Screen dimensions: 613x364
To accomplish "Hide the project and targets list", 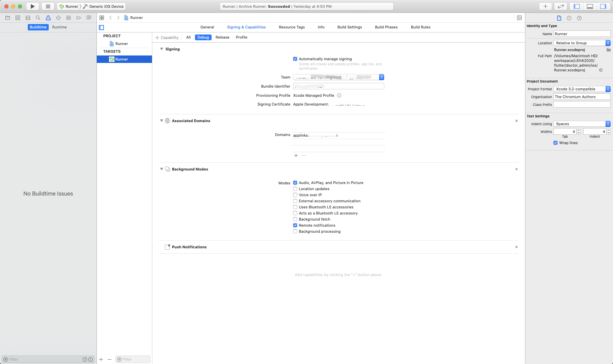I will (101, 27).
